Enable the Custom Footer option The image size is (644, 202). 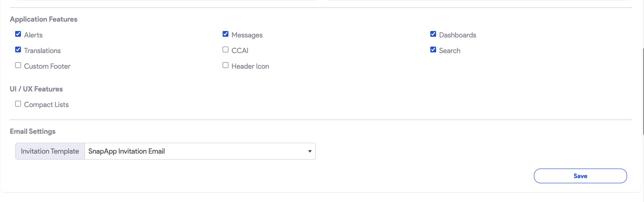(x=18, y=65)
